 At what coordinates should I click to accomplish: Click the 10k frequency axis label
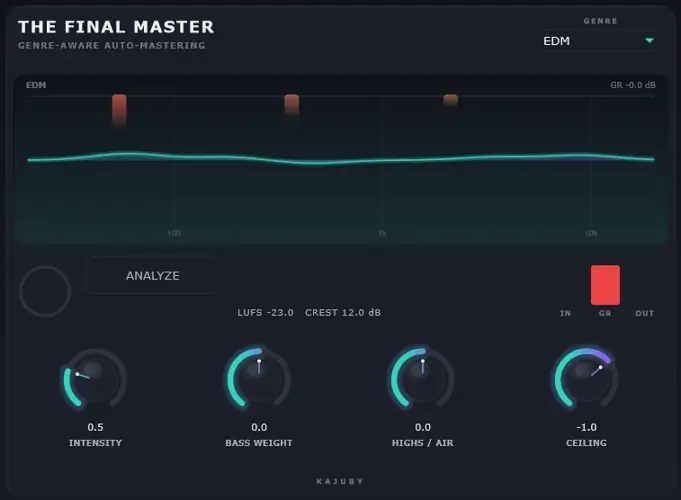point(591,233)
